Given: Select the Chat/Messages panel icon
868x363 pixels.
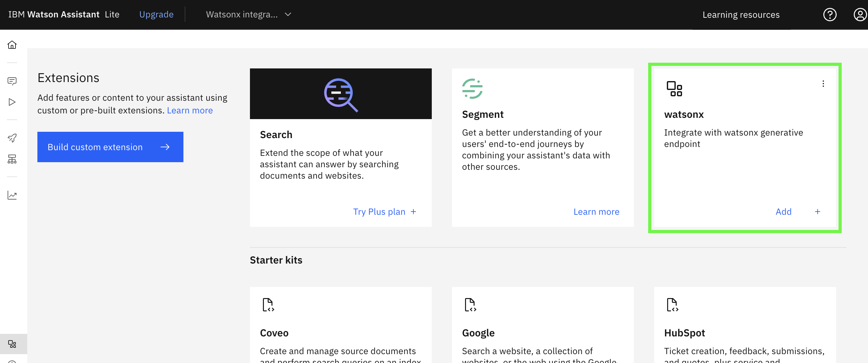Looking at the screenshot, I should coord(12,80).
